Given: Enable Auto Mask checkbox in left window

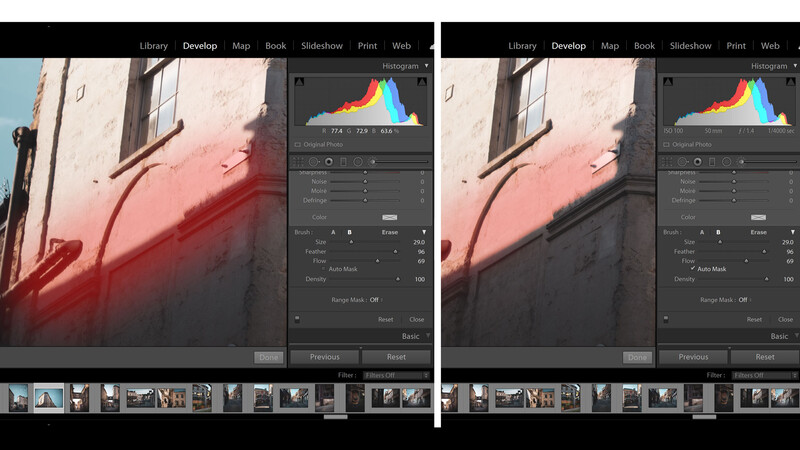Looking at the screenshot, I should pyautogui.click(x=323, y=269).
